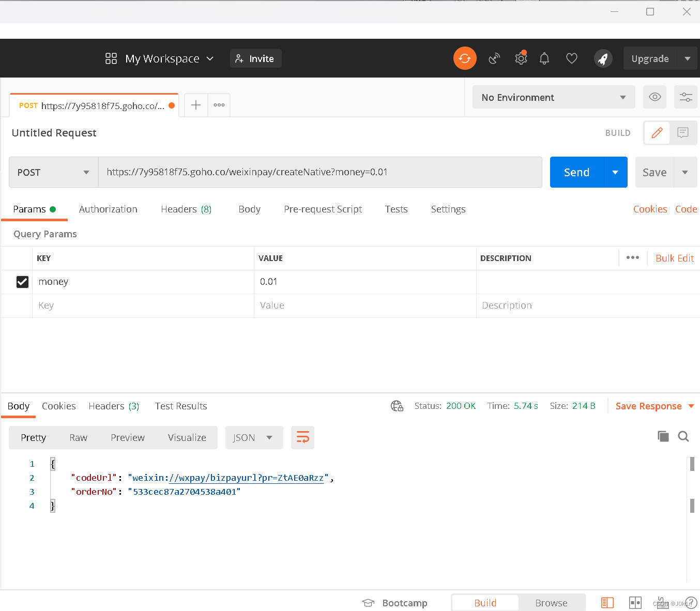The width and height of the screenshot is (700, 611).
Task: Open the JSON format dropdown
Action: click(254, 437)
